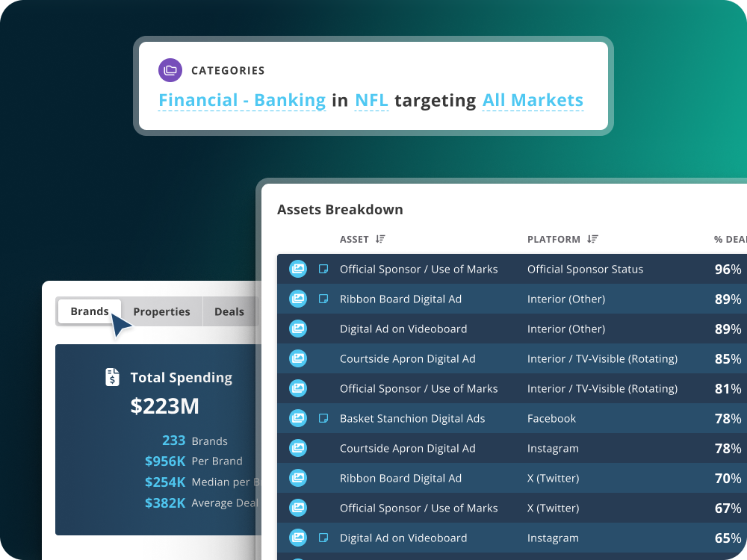Sort table by the Asset column icon
The width and height of the screenshot is (747, 560).
point(380,239)
